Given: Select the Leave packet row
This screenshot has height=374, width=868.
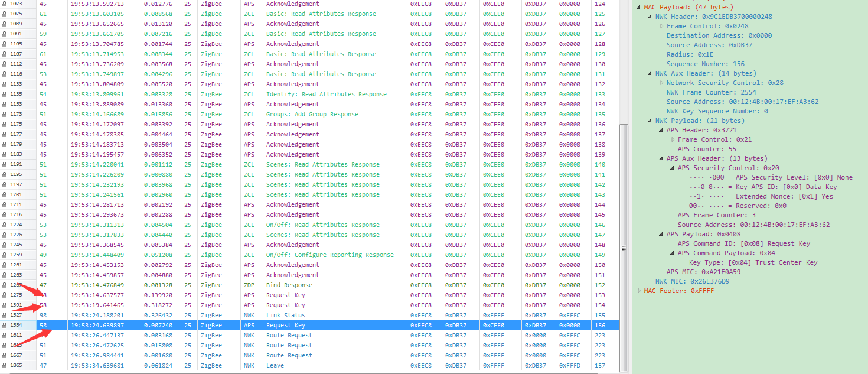Looking at the screenshot, I should tap(309, 366).
